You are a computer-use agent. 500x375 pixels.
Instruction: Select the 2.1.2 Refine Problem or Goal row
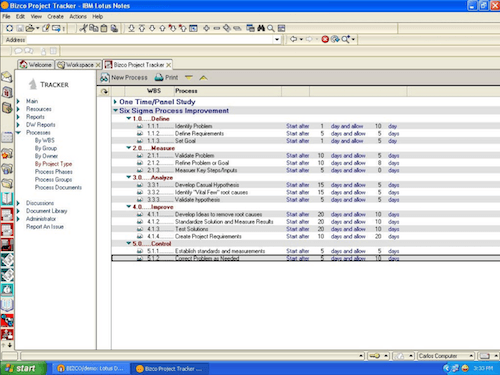306,163
